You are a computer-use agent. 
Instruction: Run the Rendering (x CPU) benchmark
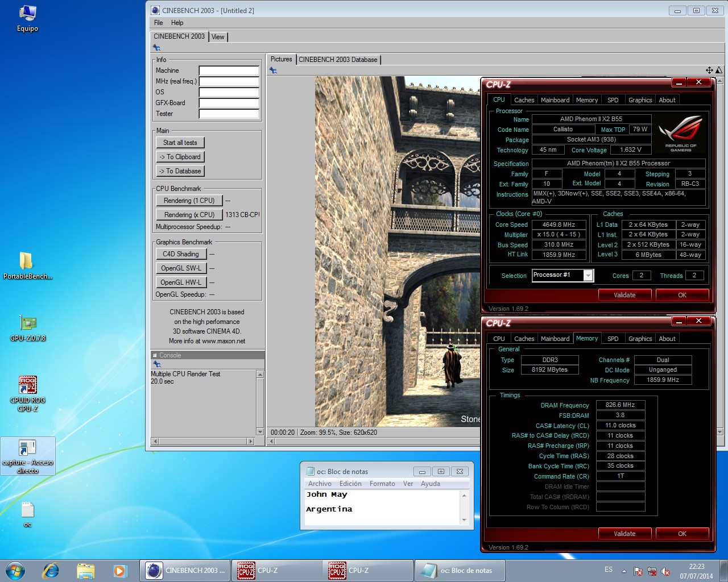[189, 215]
